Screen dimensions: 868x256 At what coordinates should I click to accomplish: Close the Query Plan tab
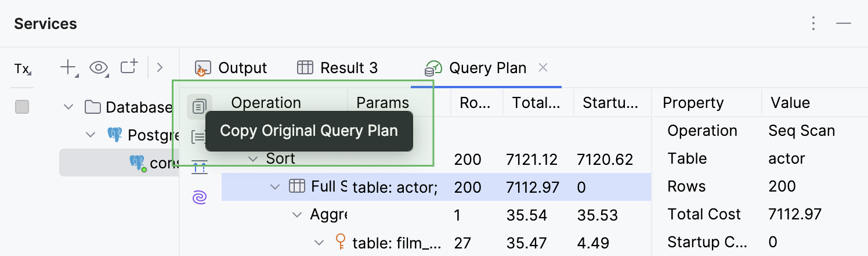543,68
